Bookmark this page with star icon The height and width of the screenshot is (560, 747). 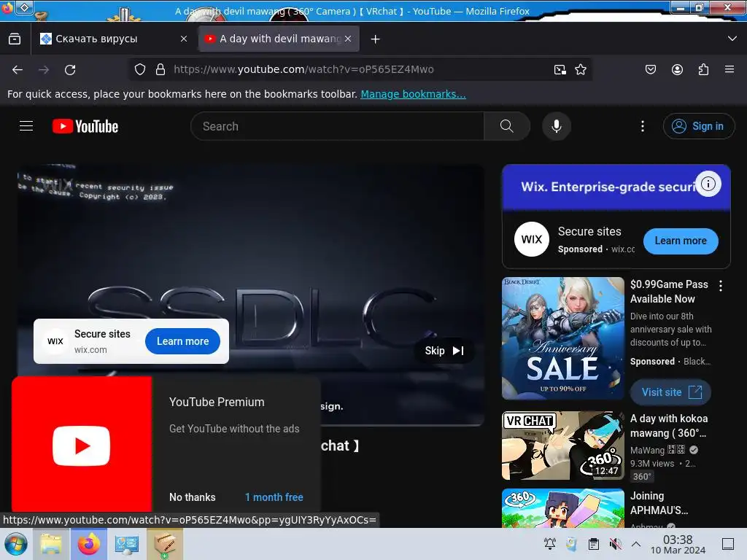click(x=580, y=69)
